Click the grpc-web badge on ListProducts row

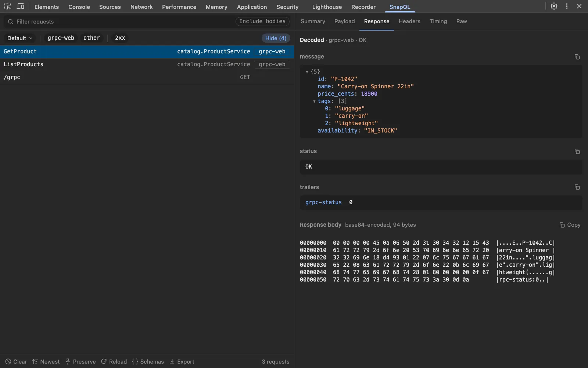point(272,64)
